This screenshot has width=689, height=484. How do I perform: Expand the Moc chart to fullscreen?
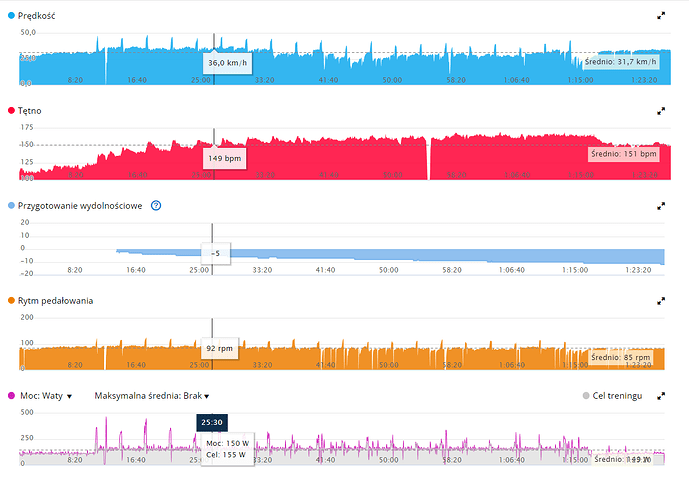pos(660,396)
